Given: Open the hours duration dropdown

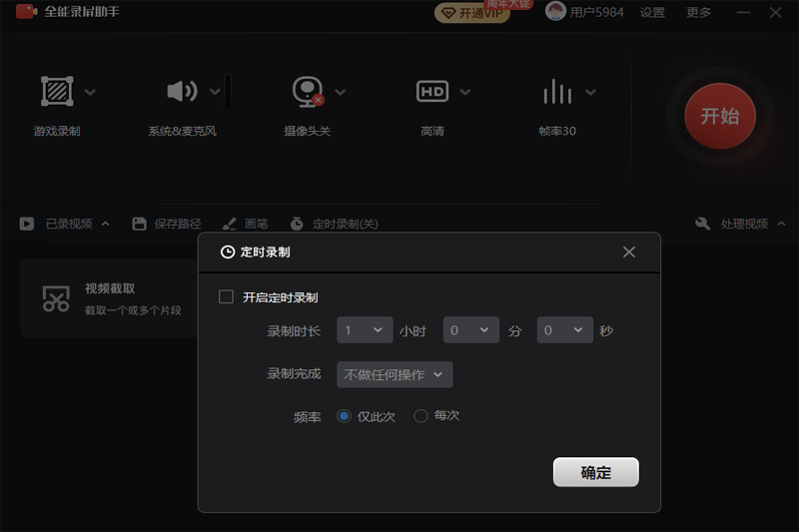Looking at the screenshot, I should click(x=365, y=330).
